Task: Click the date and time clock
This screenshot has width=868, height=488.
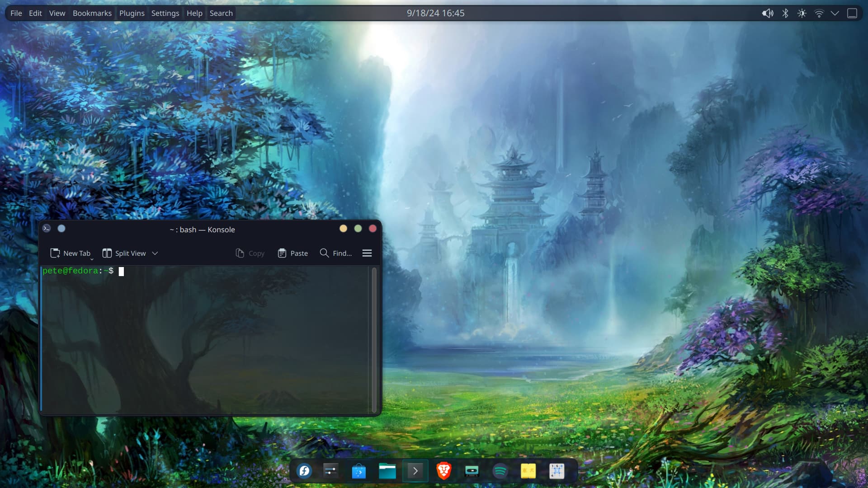Action: (435, 13)
